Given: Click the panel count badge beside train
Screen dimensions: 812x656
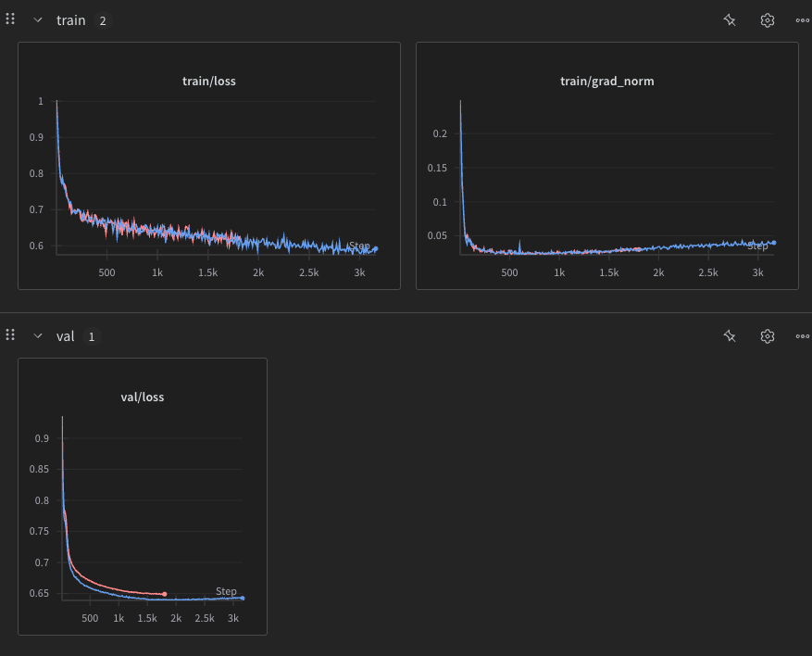Looking at the screenshot, I should coord(102,20).
